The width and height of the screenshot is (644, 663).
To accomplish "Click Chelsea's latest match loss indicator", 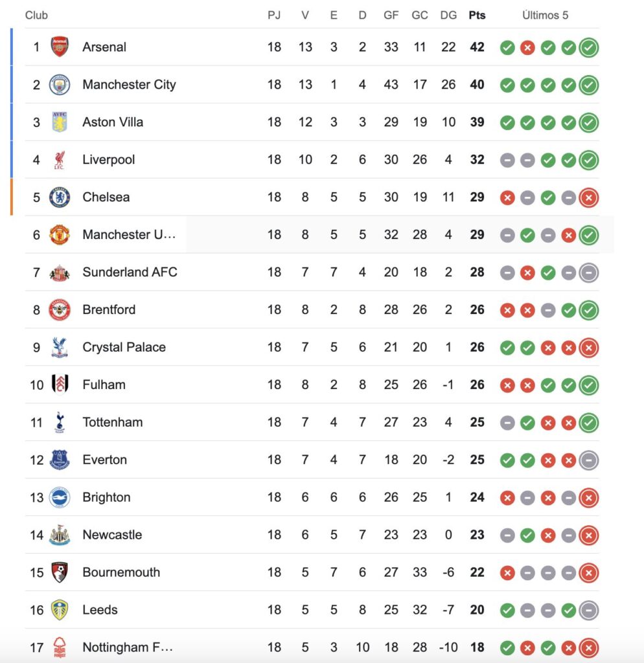I will (589, 198).
